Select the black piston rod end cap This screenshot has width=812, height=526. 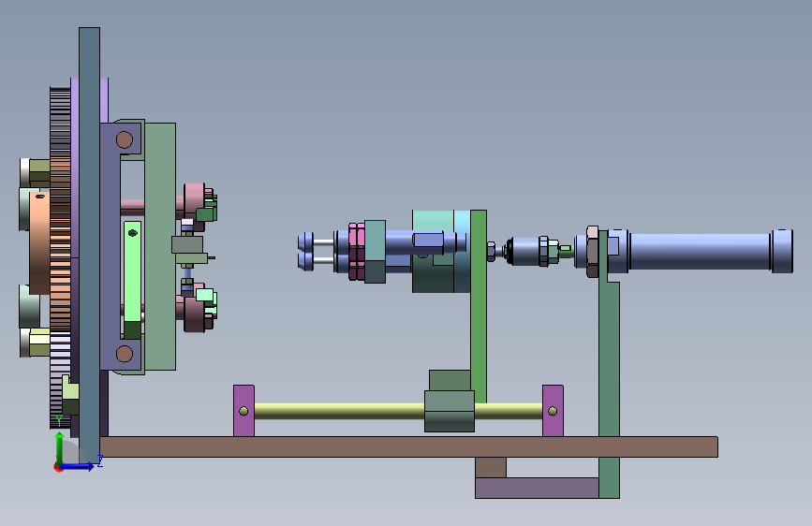(509, 251)
